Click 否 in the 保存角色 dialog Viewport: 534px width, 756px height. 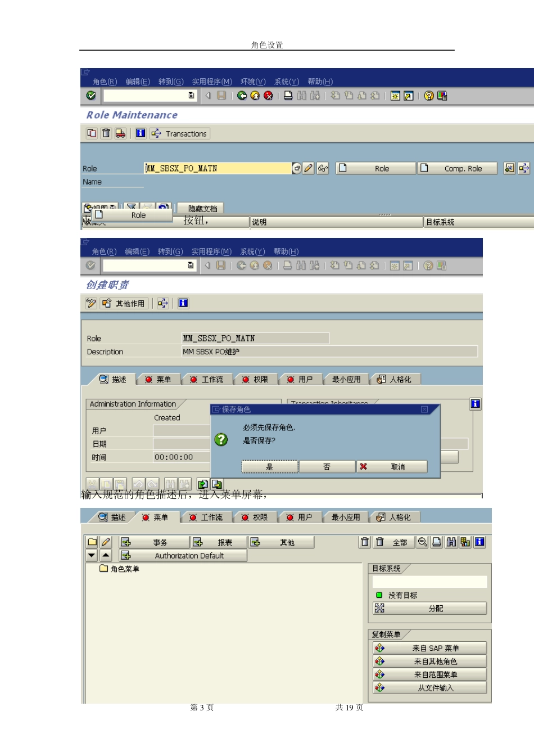(x=327, y=467)
